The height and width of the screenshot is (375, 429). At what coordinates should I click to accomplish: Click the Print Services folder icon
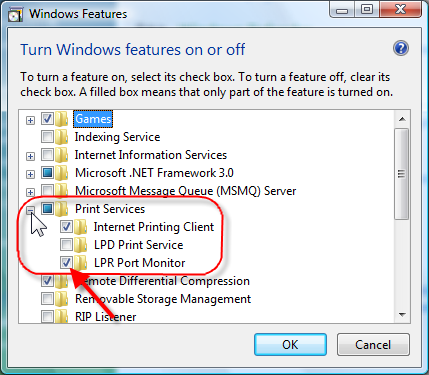tap(62, 209)
